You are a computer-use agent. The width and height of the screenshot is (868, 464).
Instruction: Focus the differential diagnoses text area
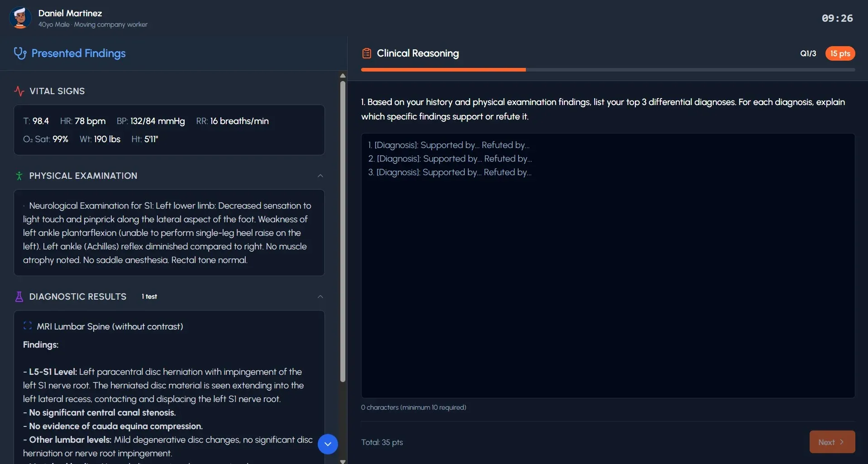607,272
